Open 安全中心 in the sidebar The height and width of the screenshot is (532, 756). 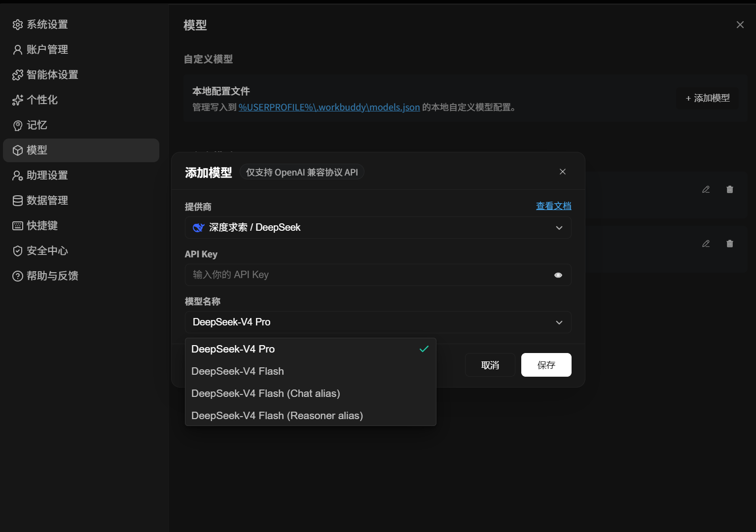pos(81,251)
